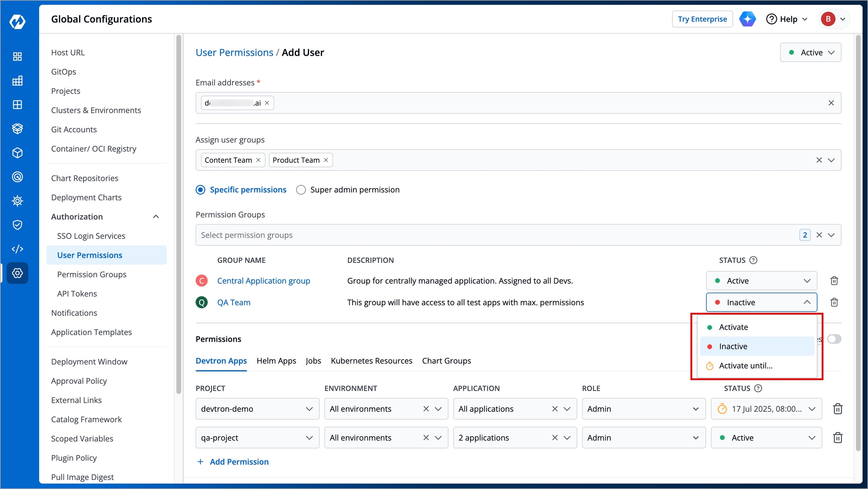Screen dimensions: 868x489
Task: Open the Active status dropdown at top right
Action: point(810,52)
